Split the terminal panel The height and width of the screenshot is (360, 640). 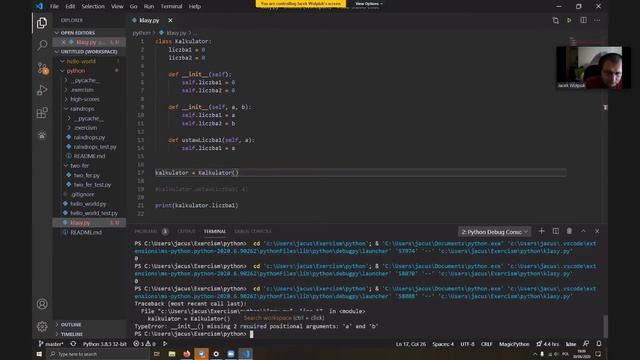(556, 231)
